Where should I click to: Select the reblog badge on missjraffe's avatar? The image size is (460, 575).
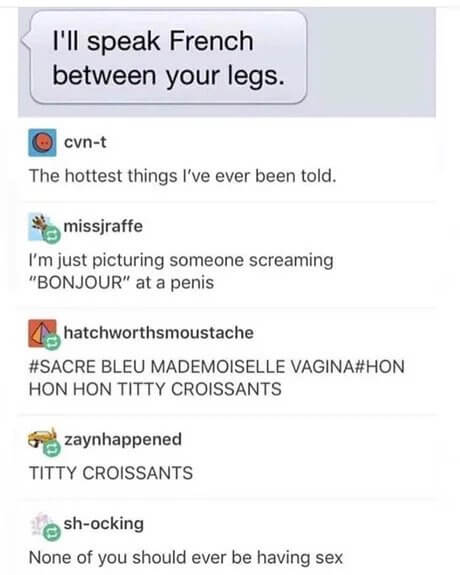(x=52, y=234)
